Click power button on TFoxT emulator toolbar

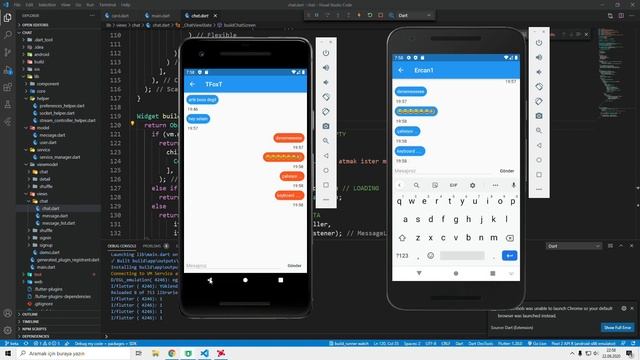pyautogui.click(x=326, y=53)
